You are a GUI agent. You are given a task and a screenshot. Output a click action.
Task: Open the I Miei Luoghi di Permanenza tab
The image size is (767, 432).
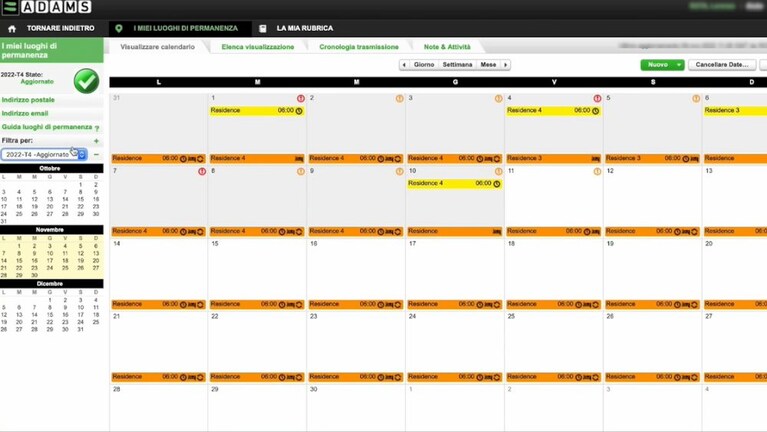click(x=179, y=28)
